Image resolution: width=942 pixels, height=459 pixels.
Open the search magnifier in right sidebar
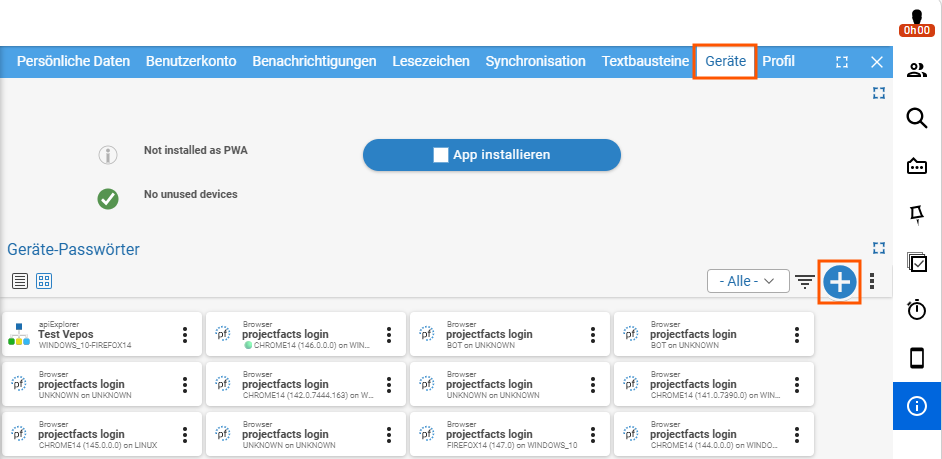tap(916, 118)
